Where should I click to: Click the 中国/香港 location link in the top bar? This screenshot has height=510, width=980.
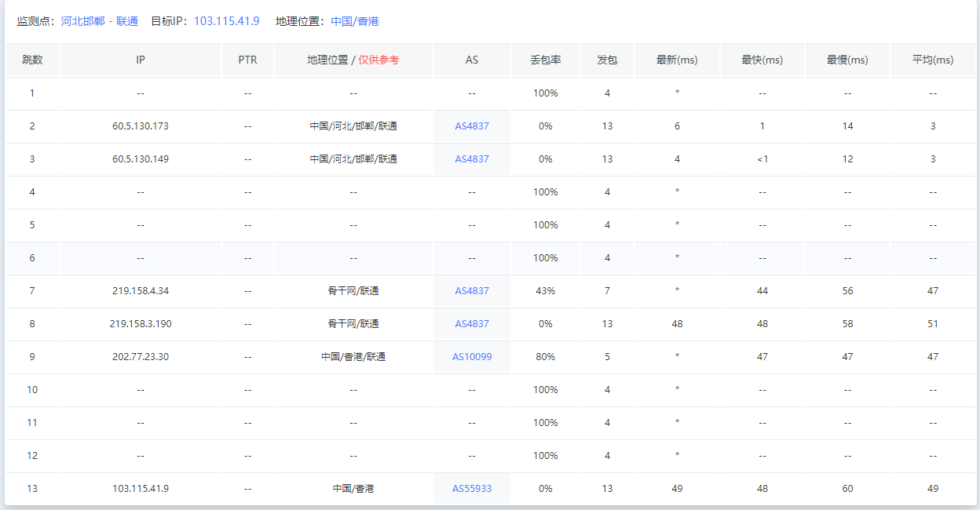[355, 21]
